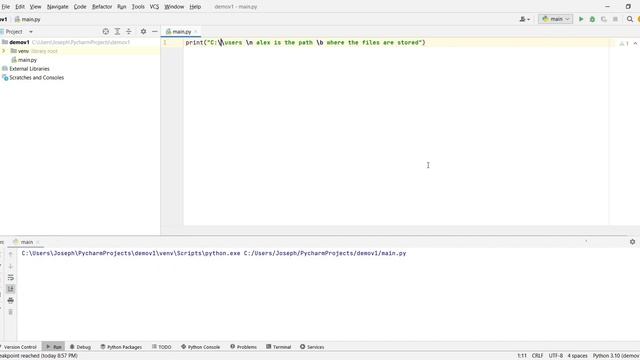Open the Refactor menu
This screenshot has height=360, width=640.
(x=102, y=7)
